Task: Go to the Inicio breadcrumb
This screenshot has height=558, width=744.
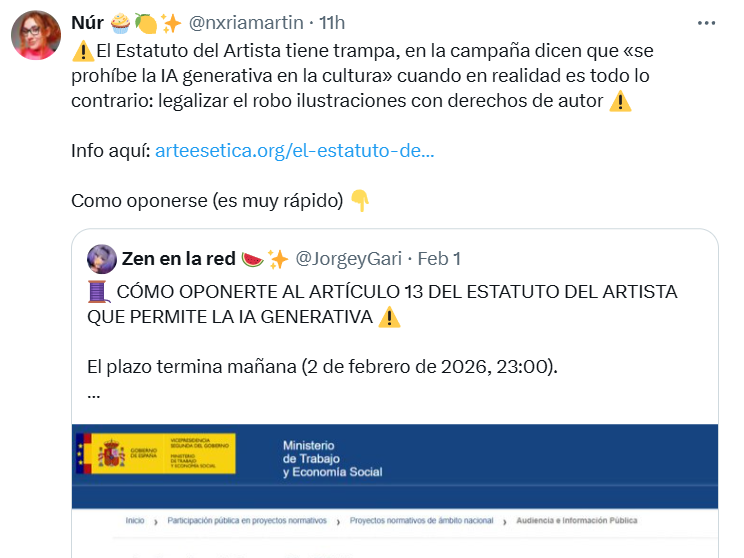Action: point(135,521)
